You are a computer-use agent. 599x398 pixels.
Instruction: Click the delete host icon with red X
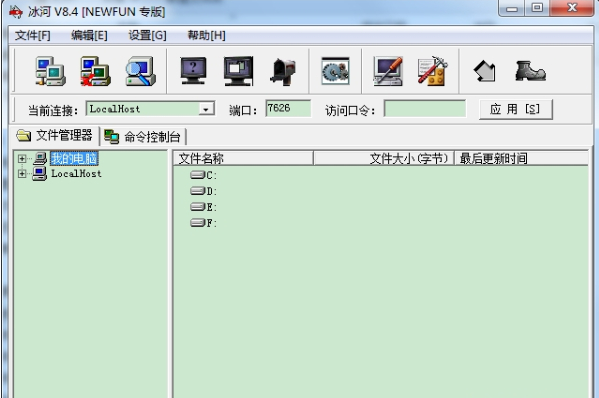[96, 71]
